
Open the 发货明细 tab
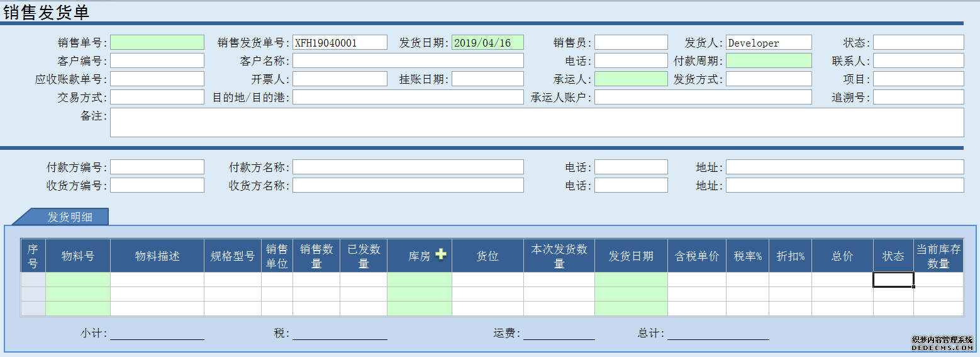click(69, 217)
